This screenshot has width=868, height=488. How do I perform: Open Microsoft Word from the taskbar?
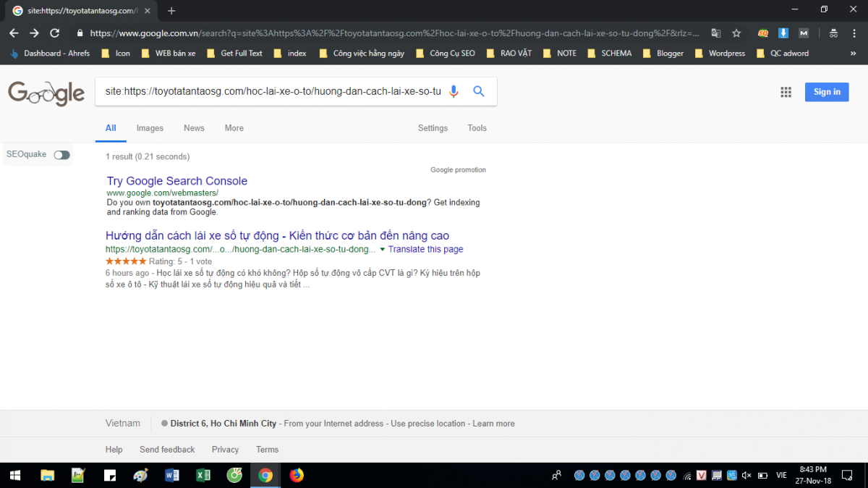tap(172, 476)
